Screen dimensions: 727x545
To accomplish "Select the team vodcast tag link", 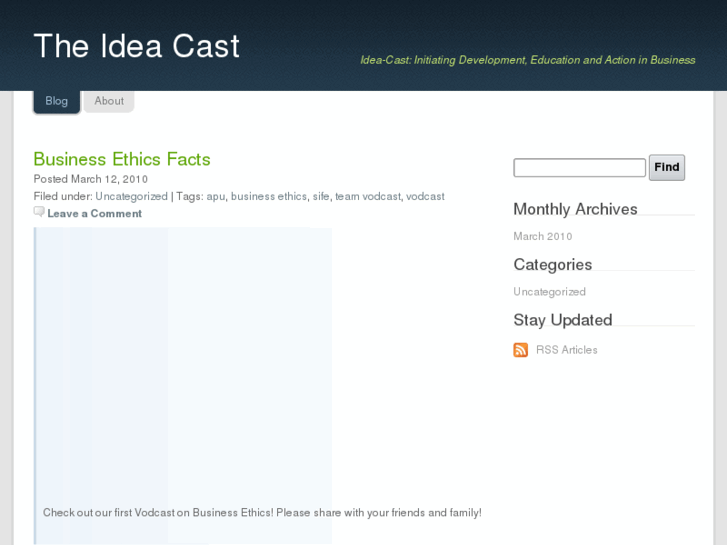I will (368, 197).
